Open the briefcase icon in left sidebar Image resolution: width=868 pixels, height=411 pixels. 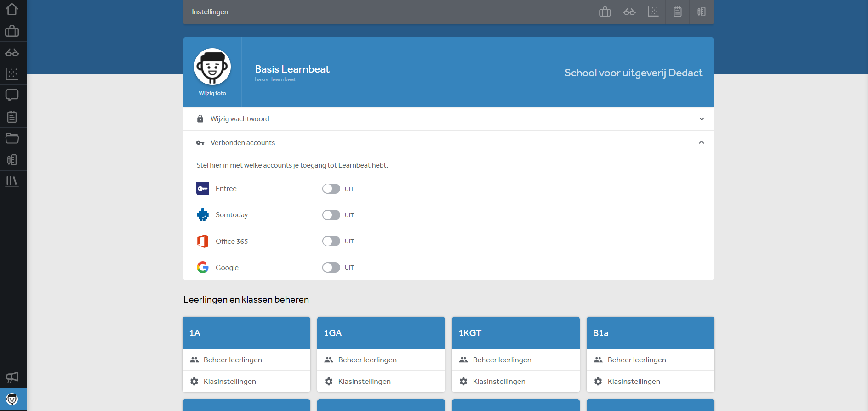[x=12, y=31]
